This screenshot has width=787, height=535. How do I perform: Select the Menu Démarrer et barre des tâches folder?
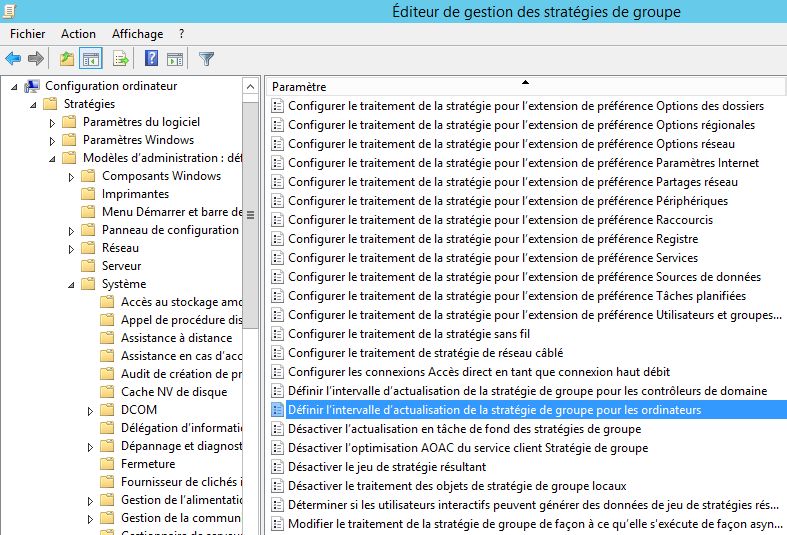click(172, 212)
